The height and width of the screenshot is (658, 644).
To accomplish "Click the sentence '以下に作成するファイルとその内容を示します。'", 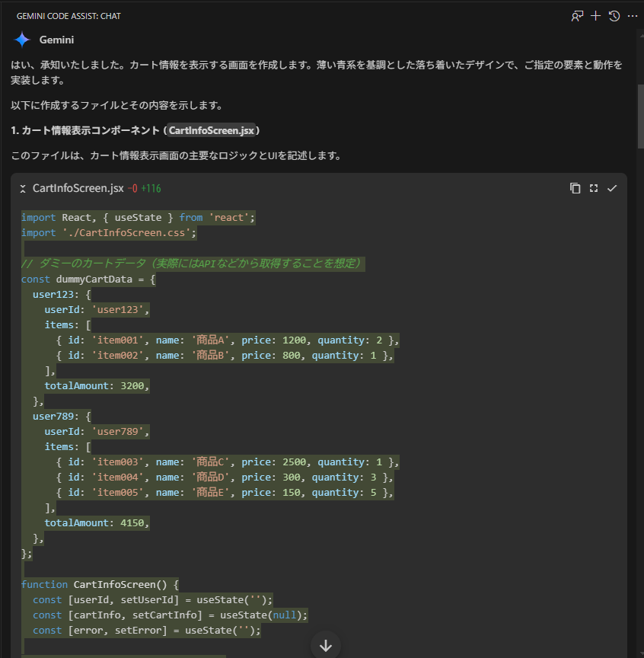I will (x=117, y=105).
